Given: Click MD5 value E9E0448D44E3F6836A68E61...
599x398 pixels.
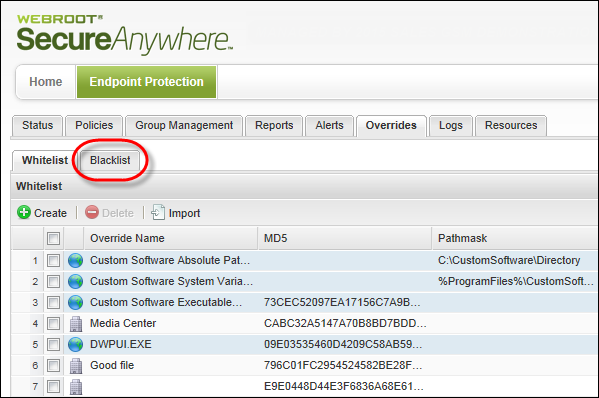Looking at the screenshot, I should pyautogui.click(x=344, y=387).
